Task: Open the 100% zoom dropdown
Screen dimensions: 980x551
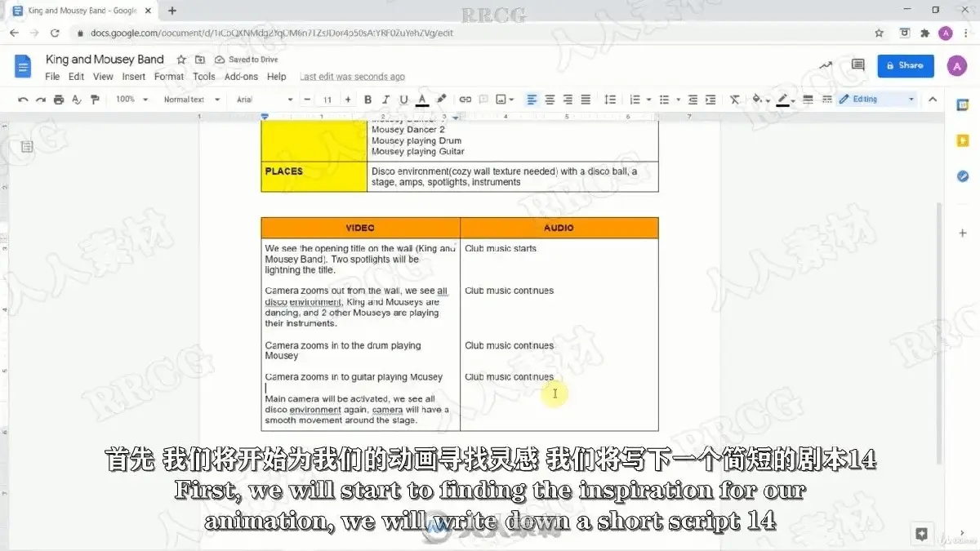Action: coord(131,100)
